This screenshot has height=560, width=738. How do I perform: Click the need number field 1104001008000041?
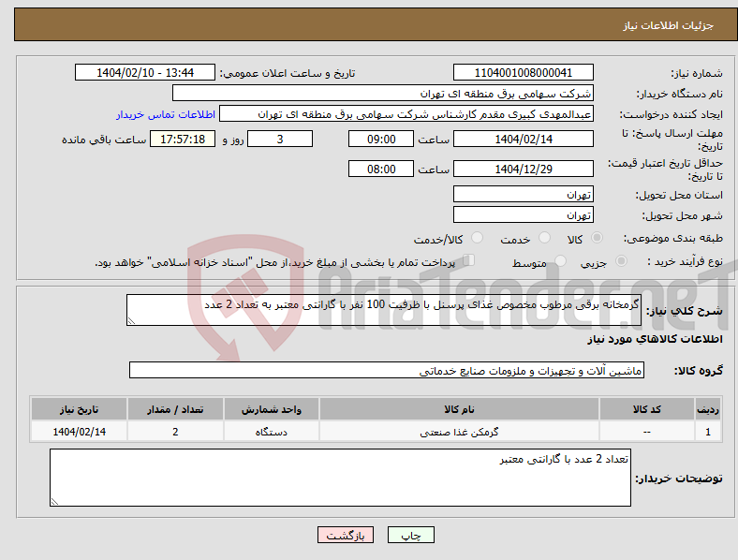523,72
